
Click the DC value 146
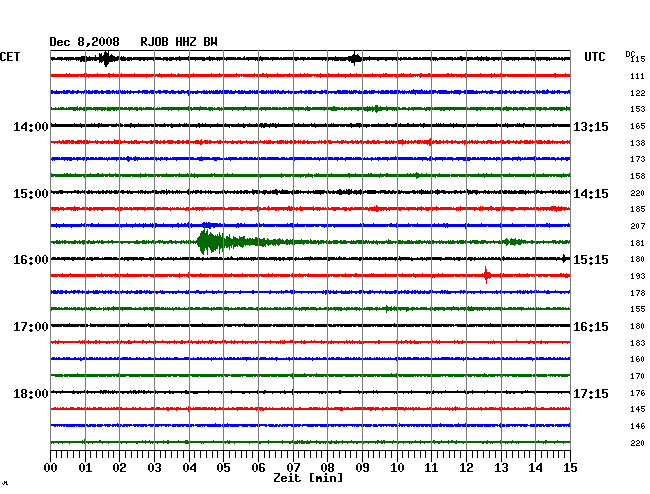(x=638, y=426)
